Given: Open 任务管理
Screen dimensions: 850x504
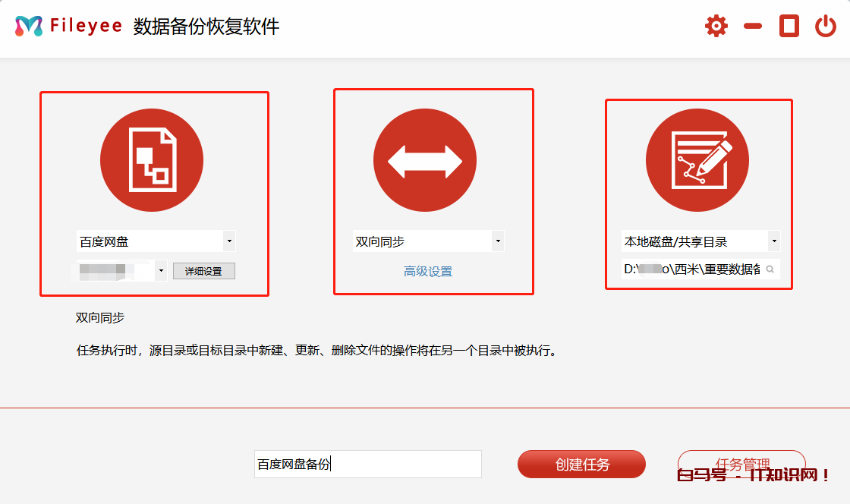Looking at the screenshot, I should click(741, 464).
